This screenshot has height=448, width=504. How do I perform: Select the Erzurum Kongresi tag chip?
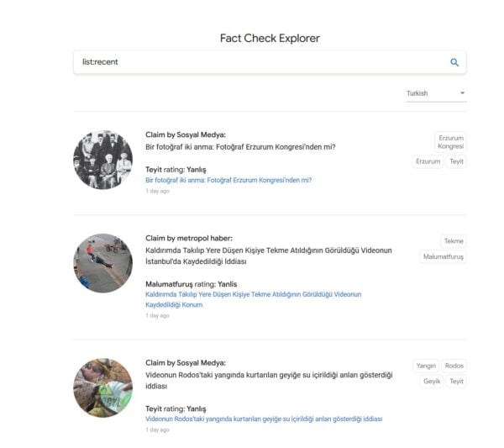pos(450,141)
